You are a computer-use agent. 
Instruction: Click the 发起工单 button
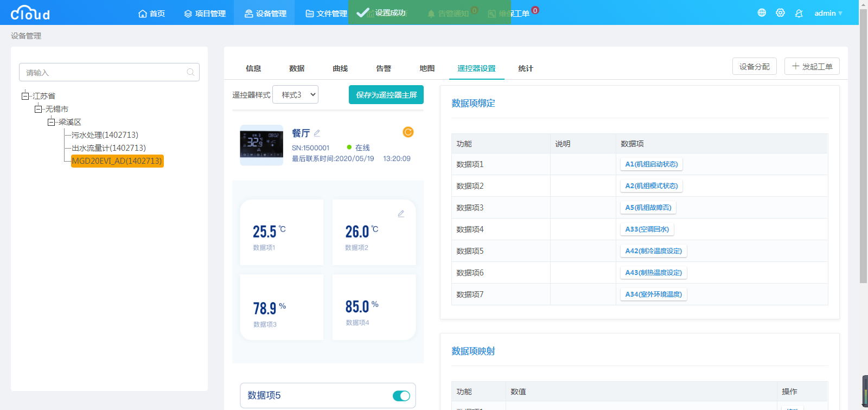[812, 66]
